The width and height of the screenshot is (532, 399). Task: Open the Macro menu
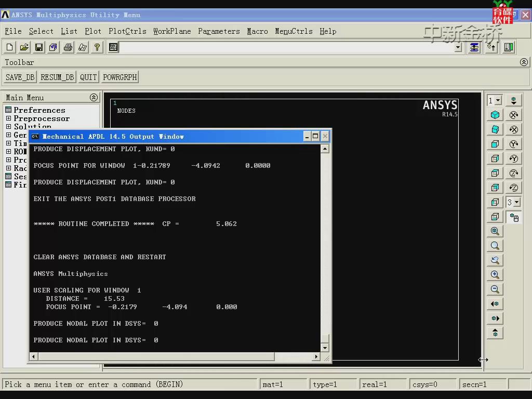coord(257,31)
